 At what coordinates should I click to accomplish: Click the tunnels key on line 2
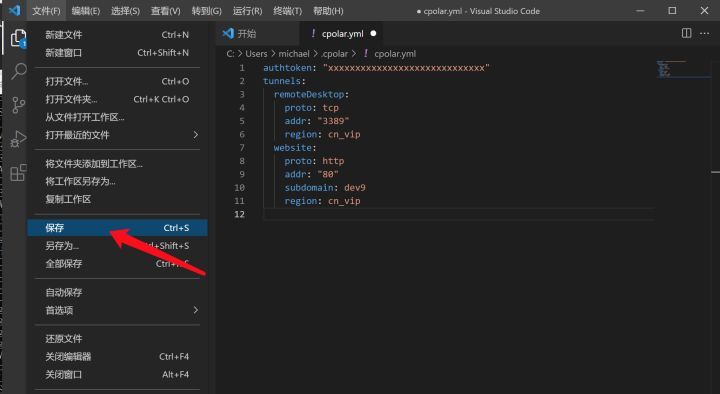click(281, 81)
